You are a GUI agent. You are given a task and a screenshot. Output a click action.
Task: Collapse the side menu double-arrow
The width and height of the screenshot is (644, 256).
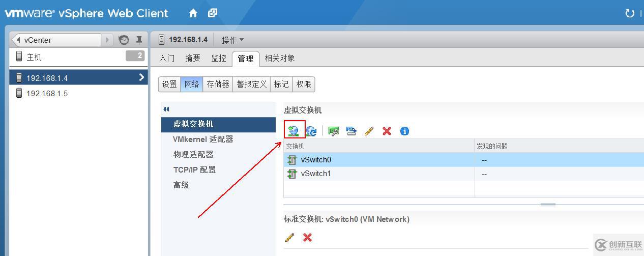166,109
